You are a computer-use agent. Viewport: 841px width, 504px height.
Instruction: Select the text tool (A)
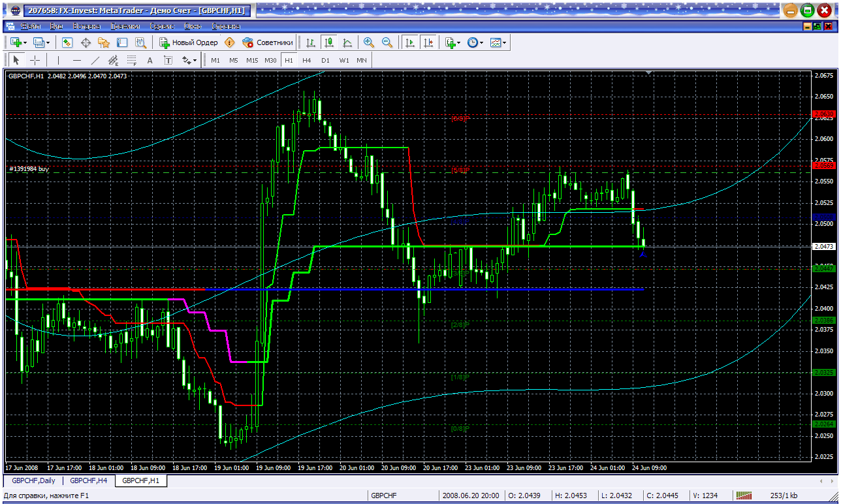point(150,60)
